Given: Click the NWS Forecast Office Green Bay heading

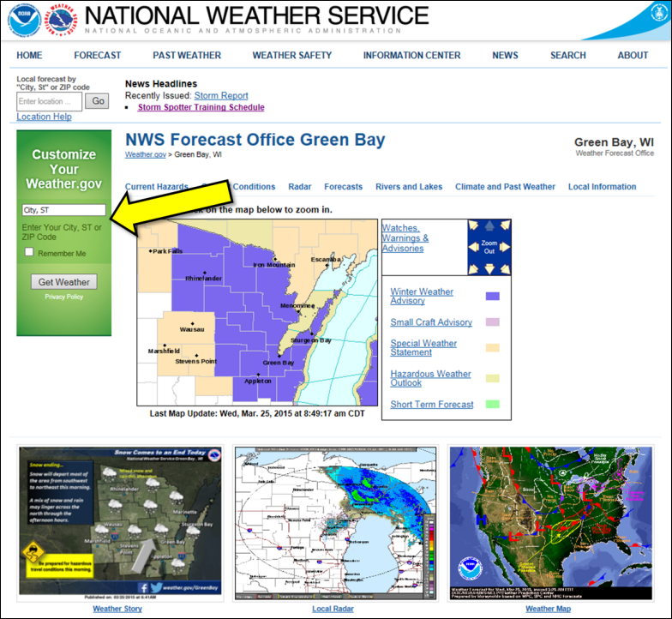Looking at the screenshot, I should (x=255, y=140).
